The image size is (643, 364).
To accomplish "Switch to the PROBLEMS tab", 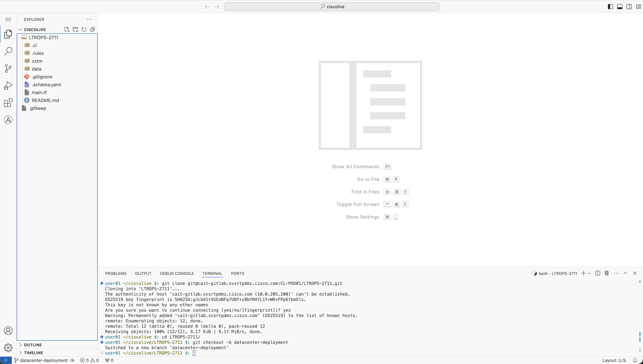I will pos(116,273).
